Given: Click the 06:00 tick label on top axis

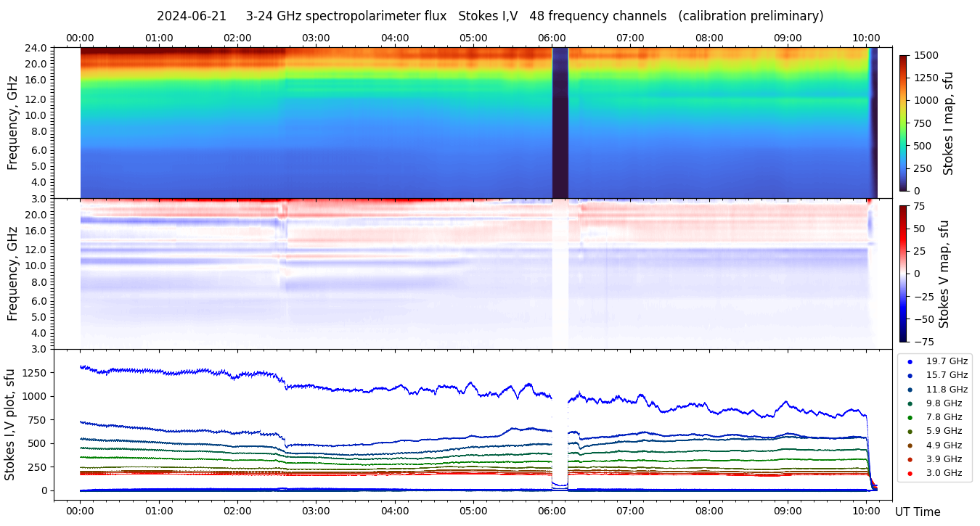Looking at the screenshot, I should tap(552, 38).
